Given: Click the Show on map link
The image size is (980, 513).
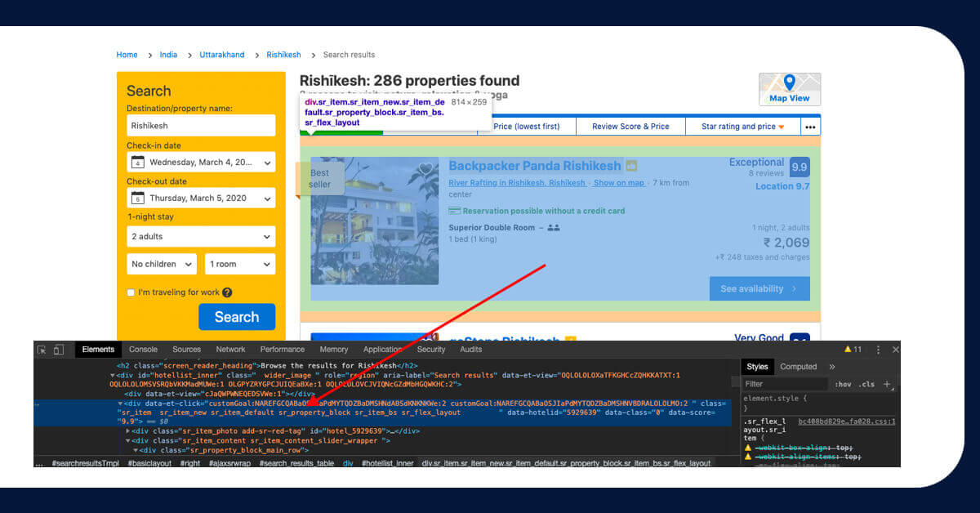Looking at the screenshot, I should point(619,183).
